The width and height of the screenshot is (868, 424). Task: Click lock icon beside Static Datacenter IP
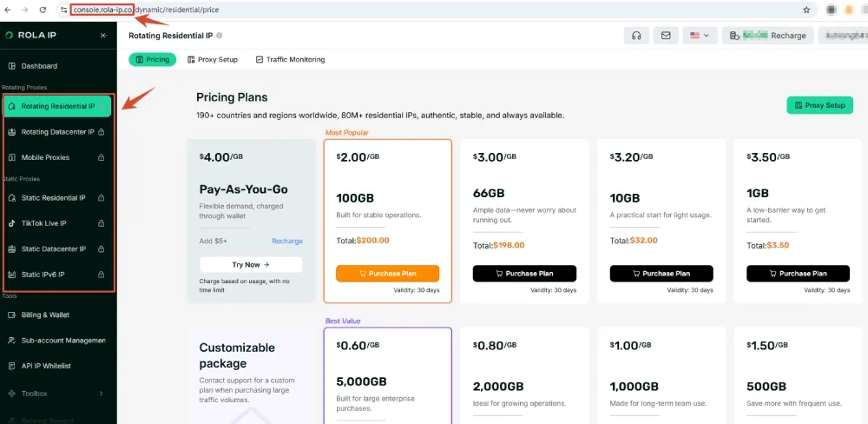[102, 248]
